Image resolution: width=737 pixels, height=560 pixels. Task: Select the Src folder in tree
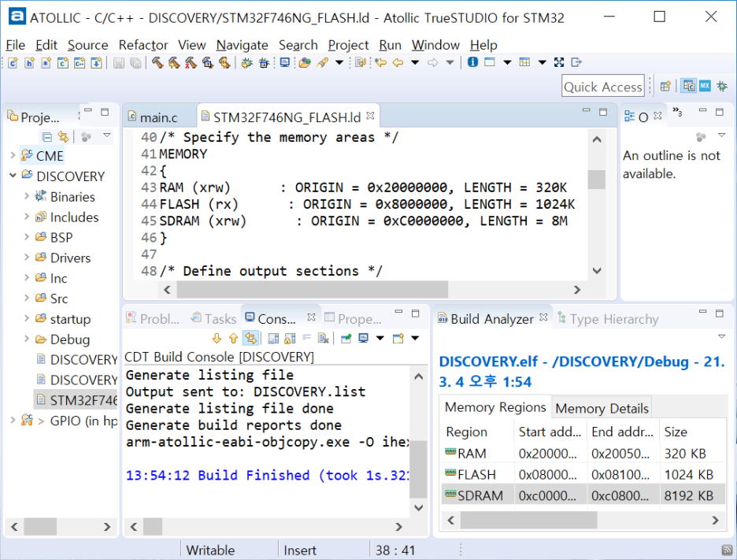[x=52, y=298]
